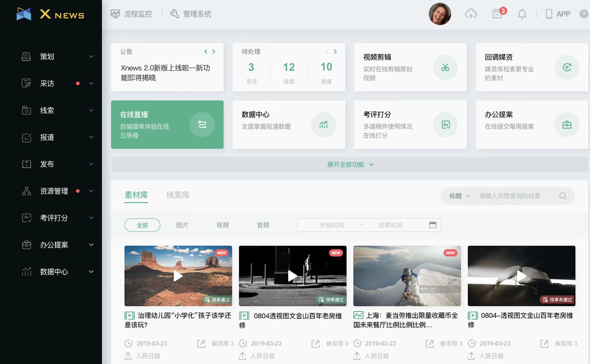Play the 治理幼儿园 video thumbnail

[178, 276]
